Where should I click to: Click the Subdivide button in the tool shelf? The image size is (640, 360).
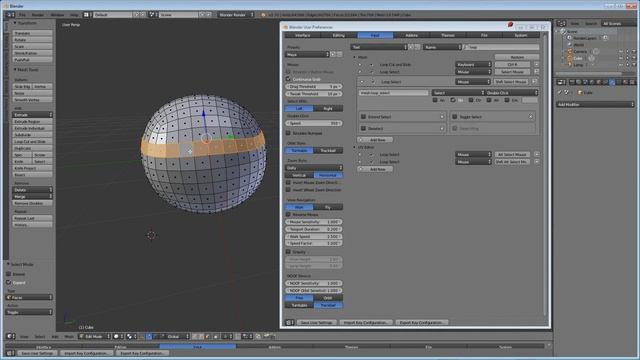coord(33,135)
